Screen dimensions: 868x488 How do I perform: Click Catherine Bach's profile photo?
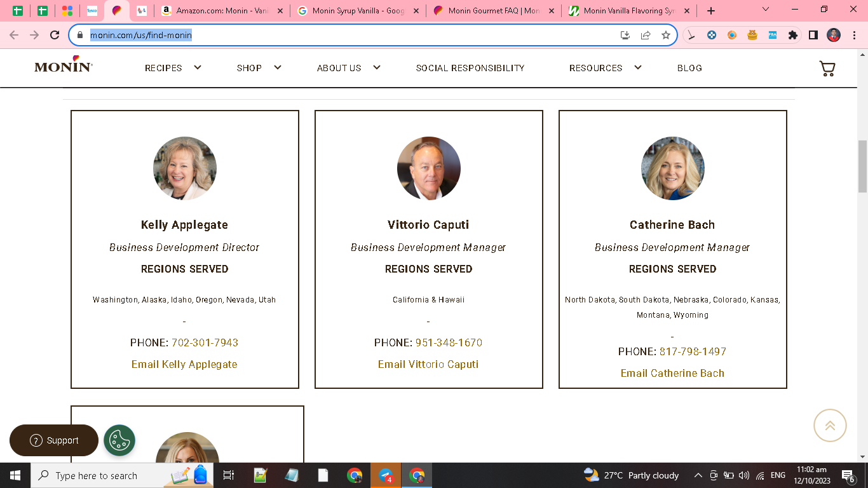pyautogui.click(x=673, y=168)
